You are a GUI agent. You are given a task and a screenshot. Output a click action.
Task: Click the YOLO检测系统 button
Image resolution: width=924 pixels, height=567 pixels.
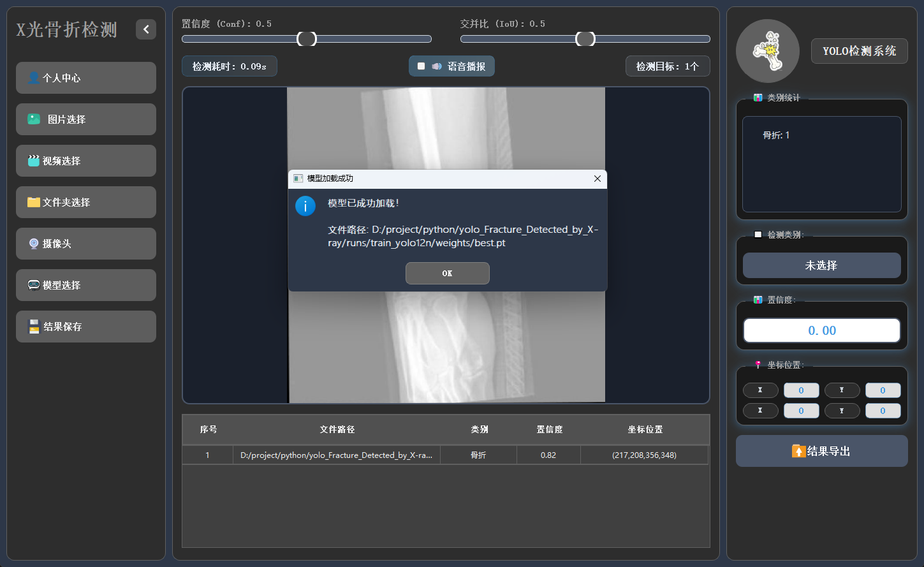(859, 51)
